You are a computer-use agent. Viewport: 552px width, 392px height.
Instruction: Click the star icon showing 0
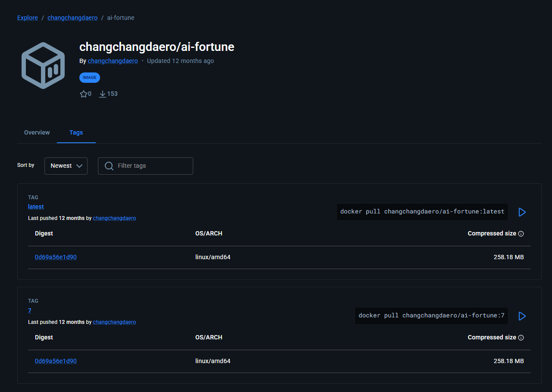(84, 94)
